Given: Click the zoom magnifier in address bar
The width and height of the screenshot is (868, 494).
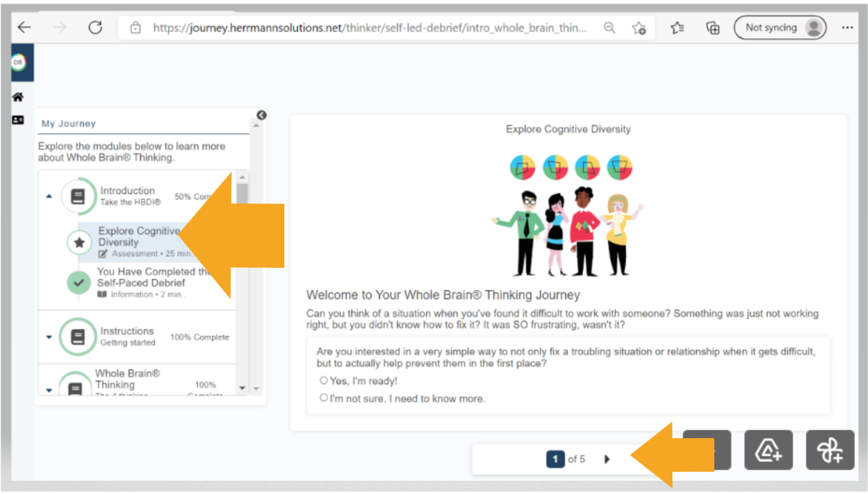Looking at the screenshot, I should (609, 28).
